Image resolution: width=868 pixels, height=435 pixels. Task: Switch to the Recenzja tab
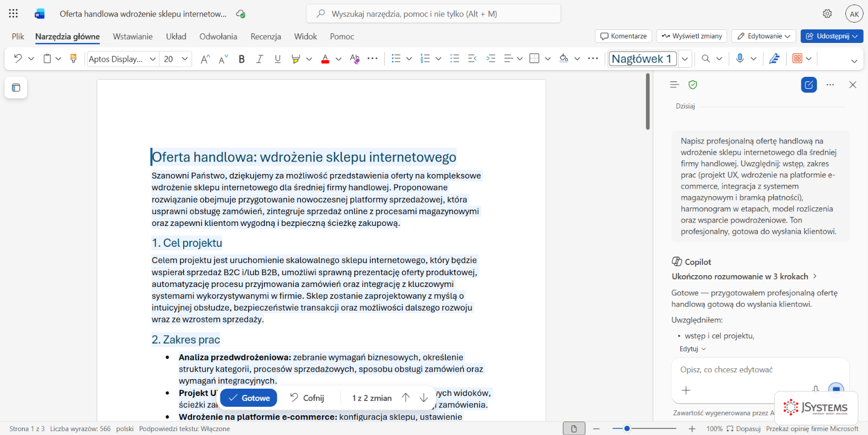[x=266, y=36]
